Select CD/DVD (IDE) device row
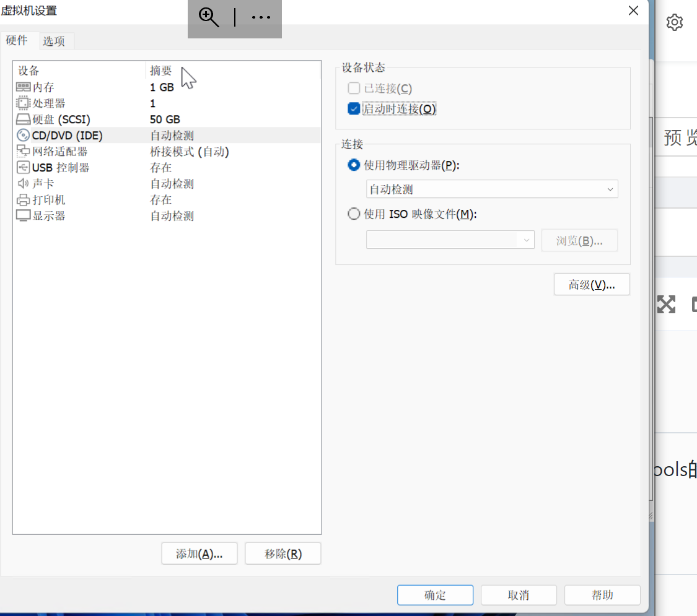697x616 pixels. coord(167,136)
